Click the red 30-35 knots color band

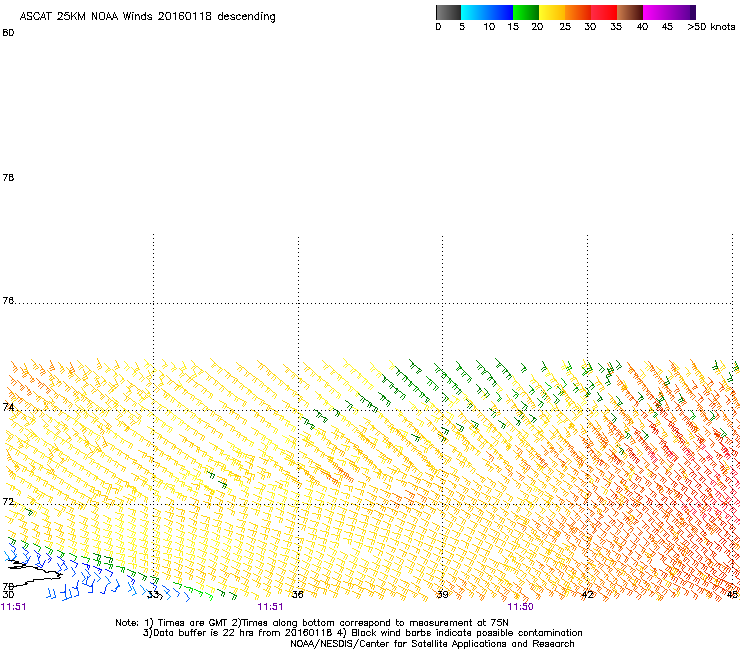(604, 12)
